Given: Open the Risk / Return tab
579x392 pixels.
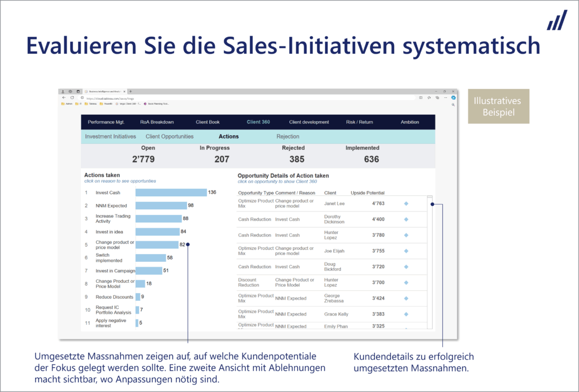Looking at the screenshot, I should pos(359,122).
